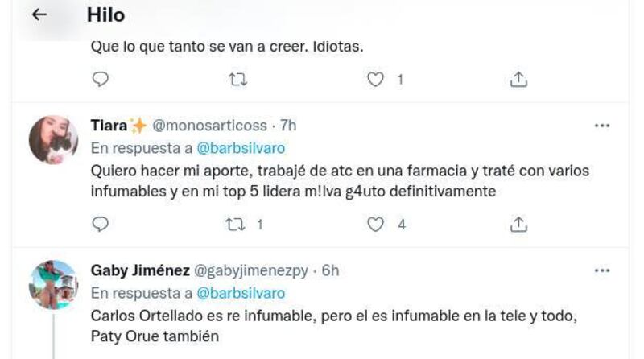Like the tweet with 1 like
Screen dimensions: 644x359
[x=375, y=79]
